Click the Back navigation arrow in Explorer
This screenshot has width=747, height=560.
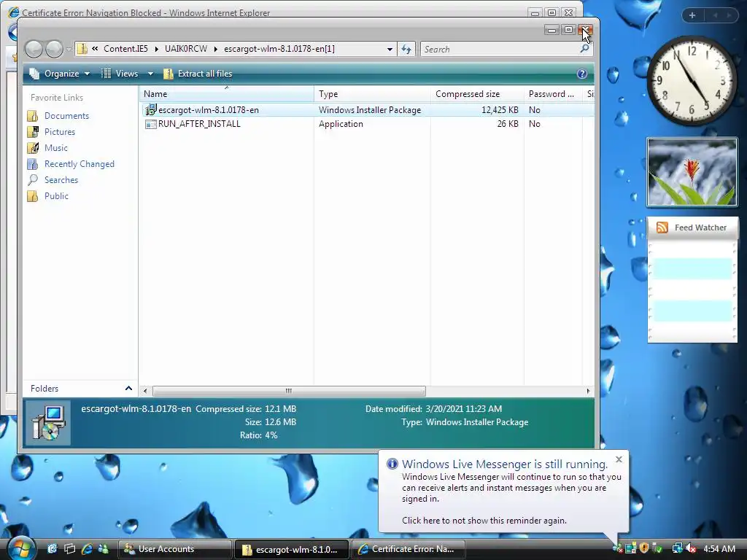(x=34, y=49)
